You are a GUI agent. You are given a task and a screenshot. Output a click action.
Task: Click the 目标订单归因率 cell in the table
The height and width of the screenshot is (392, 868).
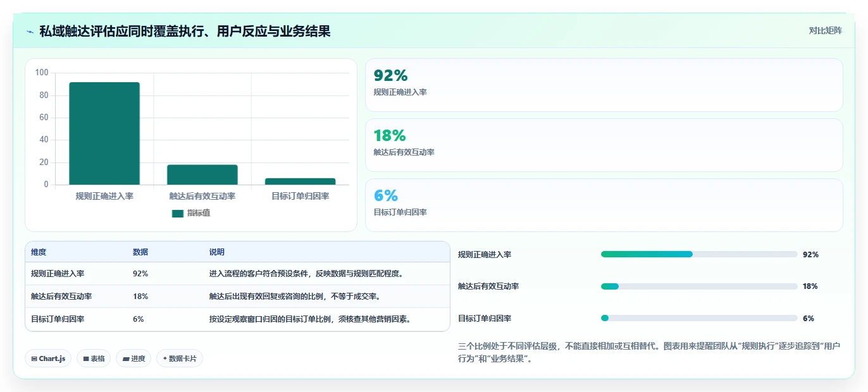click(x=58, y=319)
